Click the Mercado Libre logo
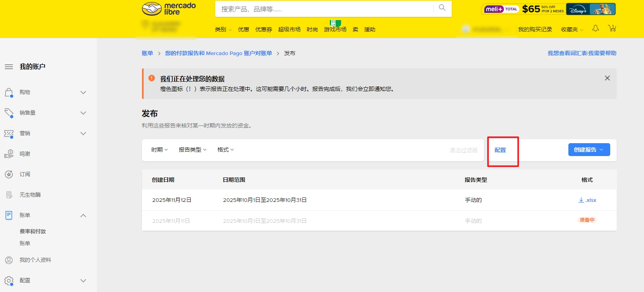The image size is (644, 292). coord(169,9)
